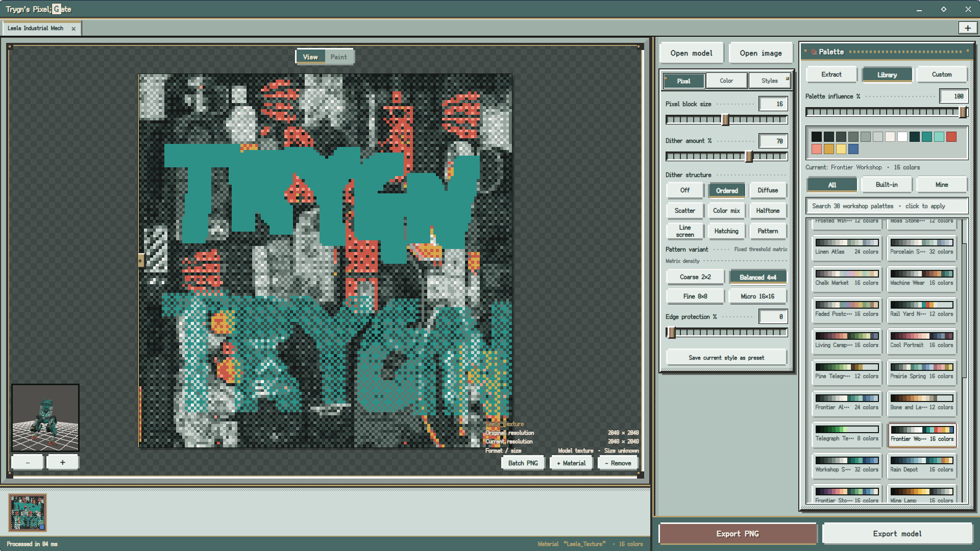980x551 pixels.
Task: Switch to View mode
Action: (310, 57)
